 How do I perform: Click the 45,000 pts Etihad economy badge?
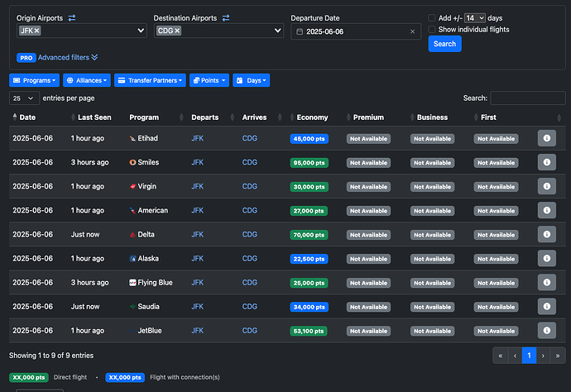click(309, 139)
